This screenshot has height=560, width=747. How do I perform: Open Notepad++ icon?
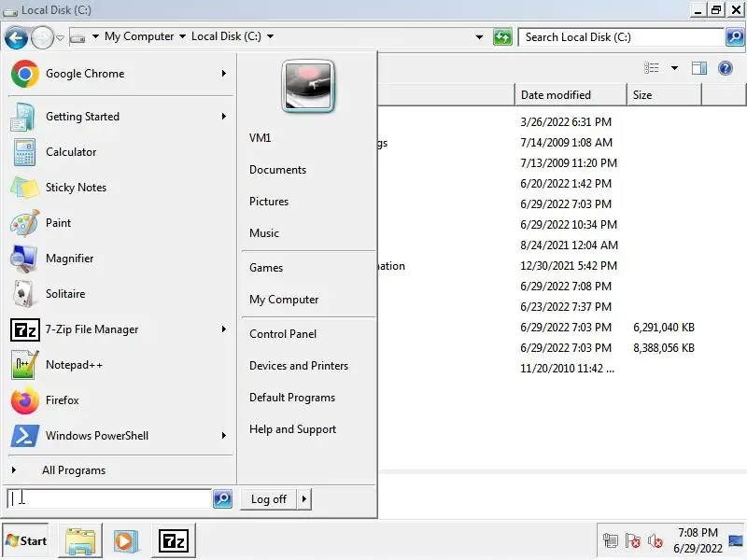click(24, 365)
